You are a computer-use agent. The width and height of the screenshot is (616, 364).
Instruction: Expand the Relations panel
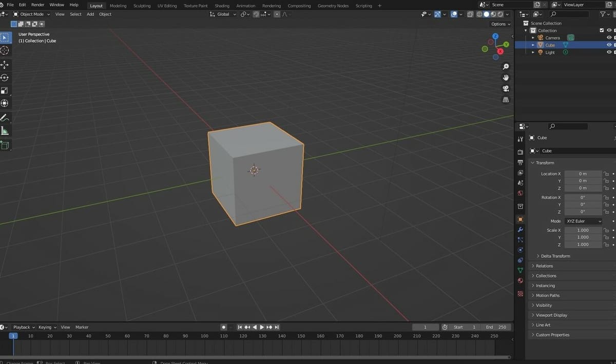(544, 266)
